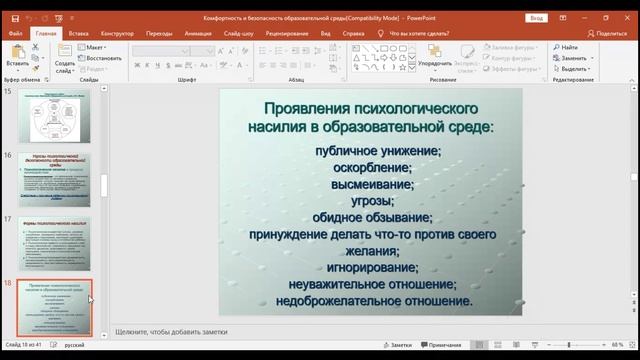The width and height of the screenshot is (640, 360).
Task: Open the font name combo box
Action: pyautogui.click(x=160, y=51)
